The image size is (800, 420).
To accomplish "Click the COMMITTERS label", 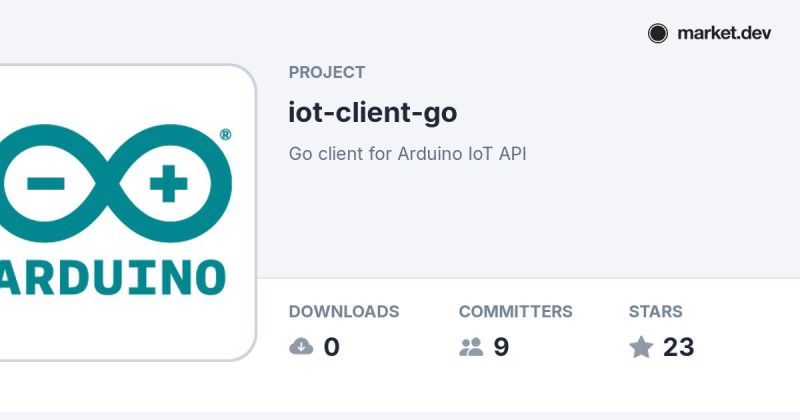I will point(515,311).
